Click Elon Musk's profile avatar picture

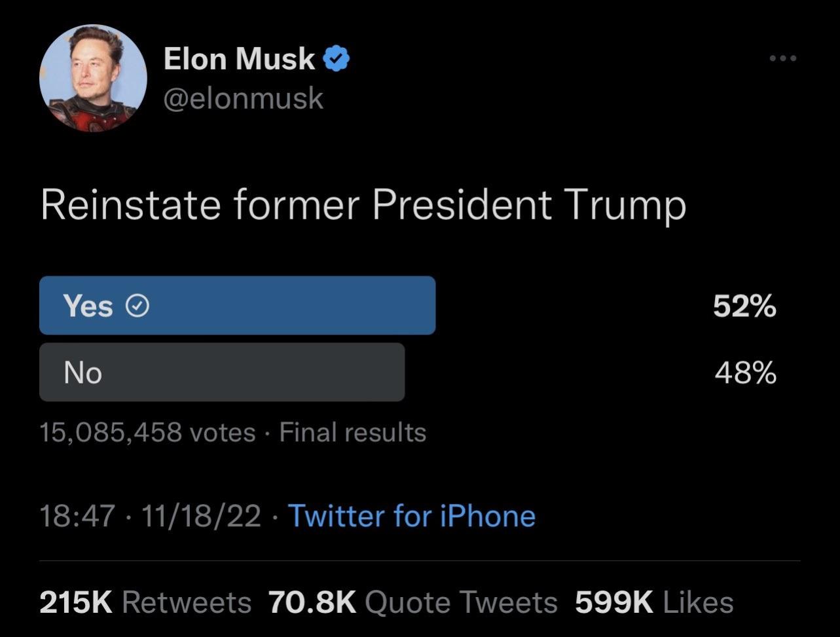(93, 78)
